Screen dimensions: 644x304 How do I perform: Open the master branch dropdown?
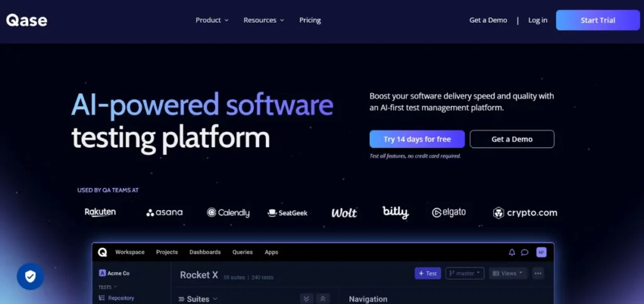coord(465,273)
